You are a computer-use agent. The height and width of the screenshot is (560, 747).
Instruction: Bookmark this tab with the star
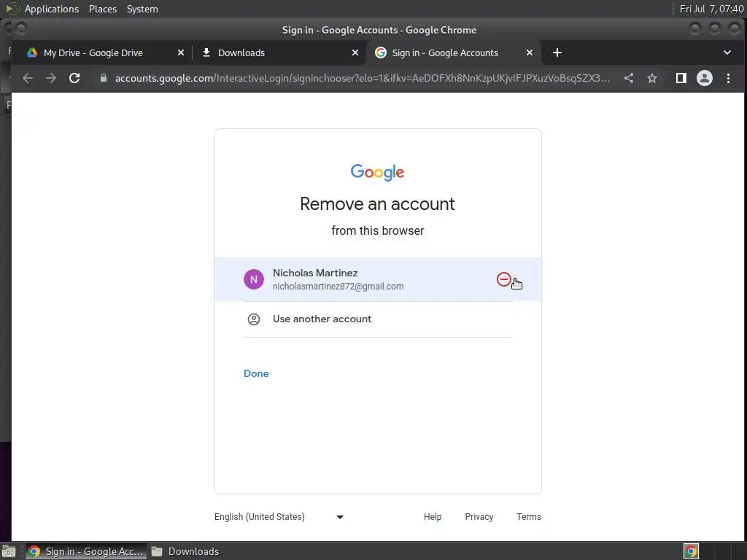point(651,78)
